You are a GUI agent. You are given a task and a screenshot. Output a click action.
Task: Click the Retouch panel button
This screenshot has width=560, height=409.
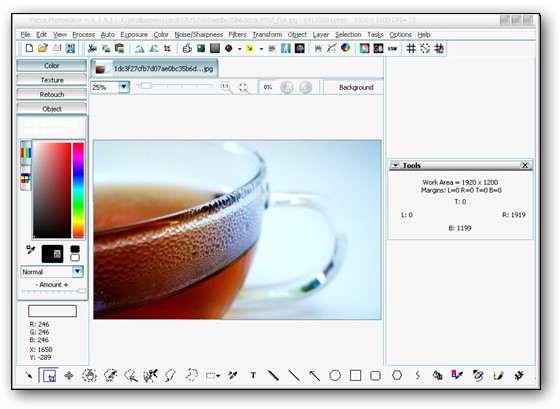click(52, 94)
